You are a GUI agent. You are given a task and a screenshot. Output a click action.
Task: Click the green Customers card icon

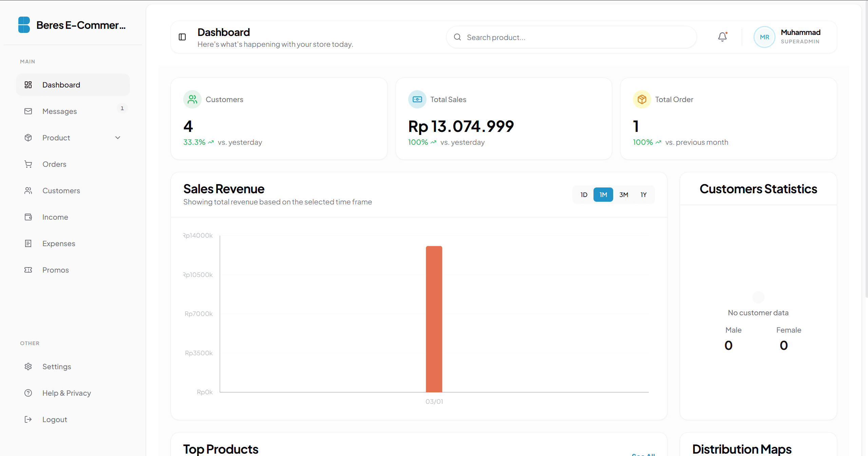(192, 99)
